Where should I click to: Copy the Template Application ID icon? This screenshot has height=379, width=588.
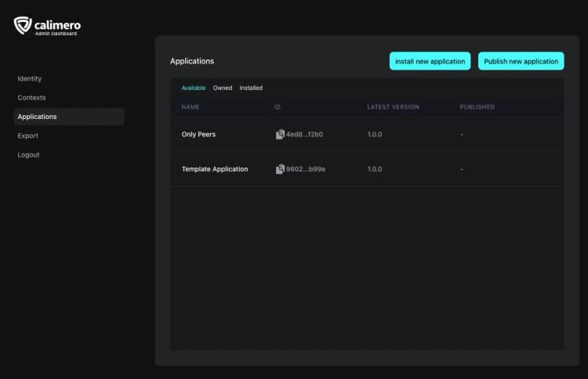[280, 169]
